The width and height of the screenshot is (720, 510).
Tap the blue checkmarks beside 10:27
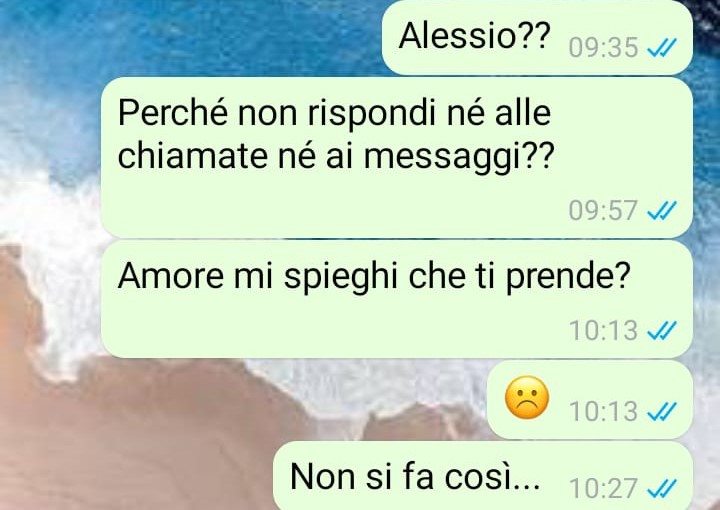(662, 488)
